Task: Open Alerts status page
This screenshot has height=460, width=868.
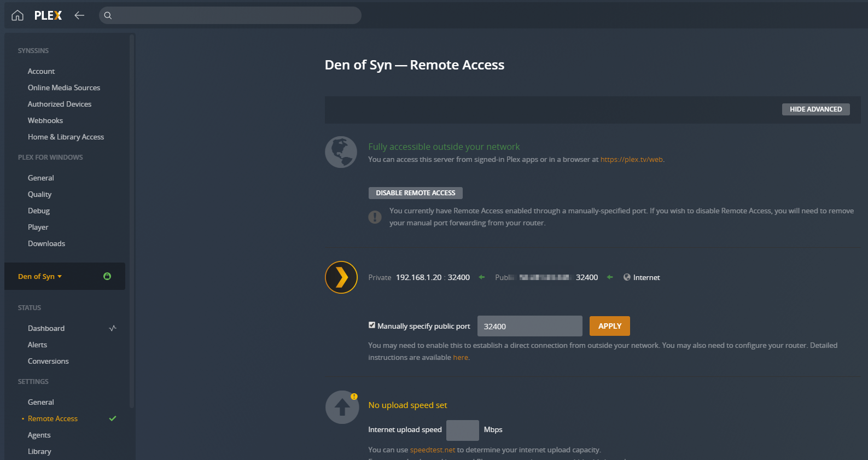Action: pos(38,345)
